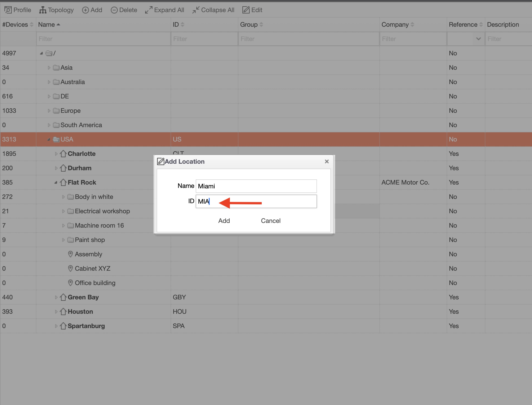Open the Profile toolbar icon
This screenshot has height=405, width=532.
tap(8, 10)
